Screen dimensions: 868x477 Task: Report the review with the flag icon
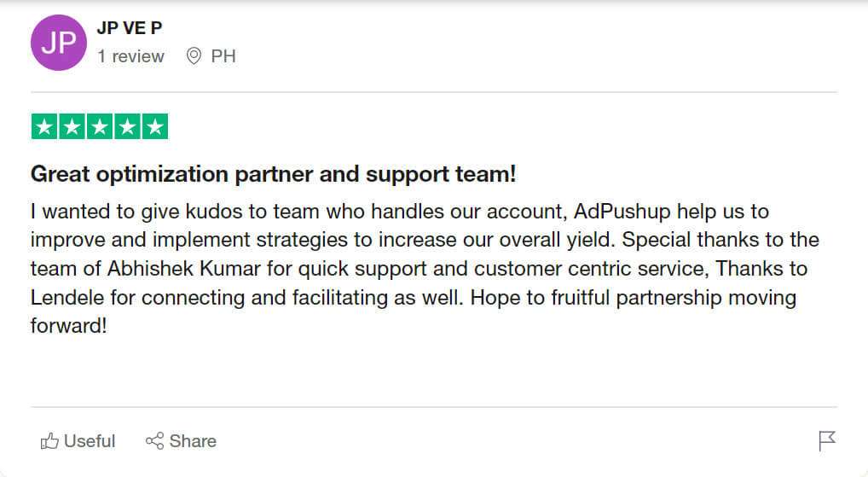pos(826,440)
